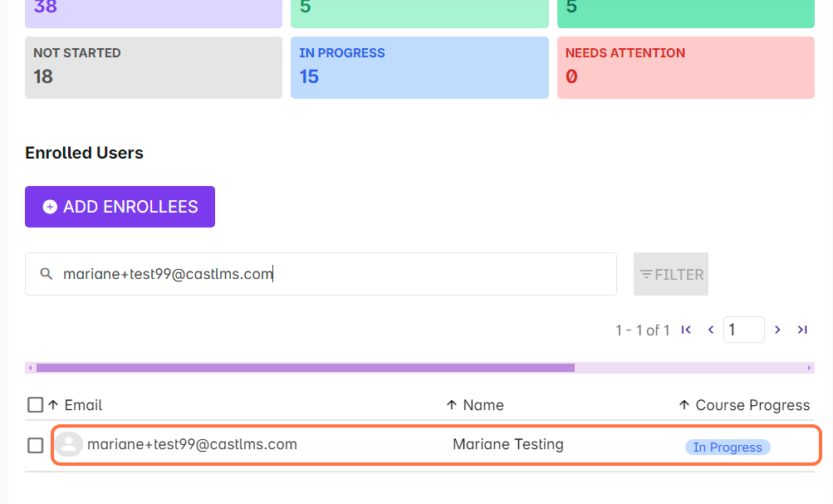Click Mariane Testing's user avatar icon
Image resolution: width=833 pixels, height=504 pixels.
point(69,445)
